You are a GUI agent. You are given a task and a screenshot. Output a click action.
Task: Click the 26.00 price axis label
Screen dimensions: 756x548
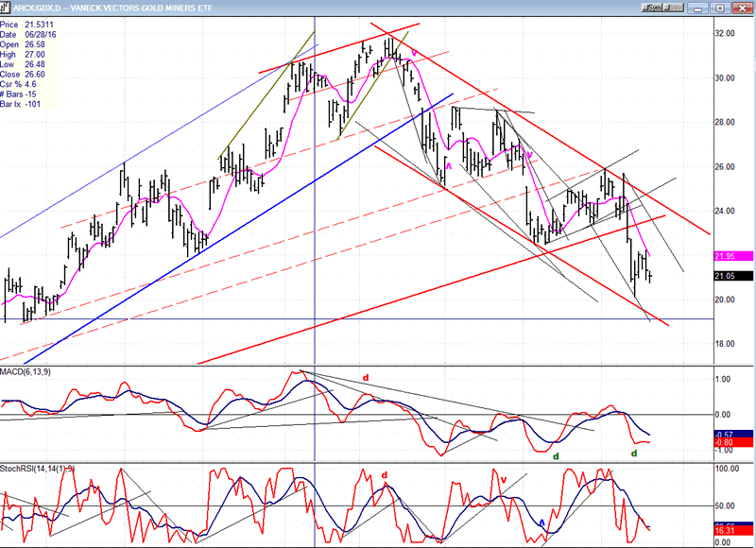tap(725, 167)
